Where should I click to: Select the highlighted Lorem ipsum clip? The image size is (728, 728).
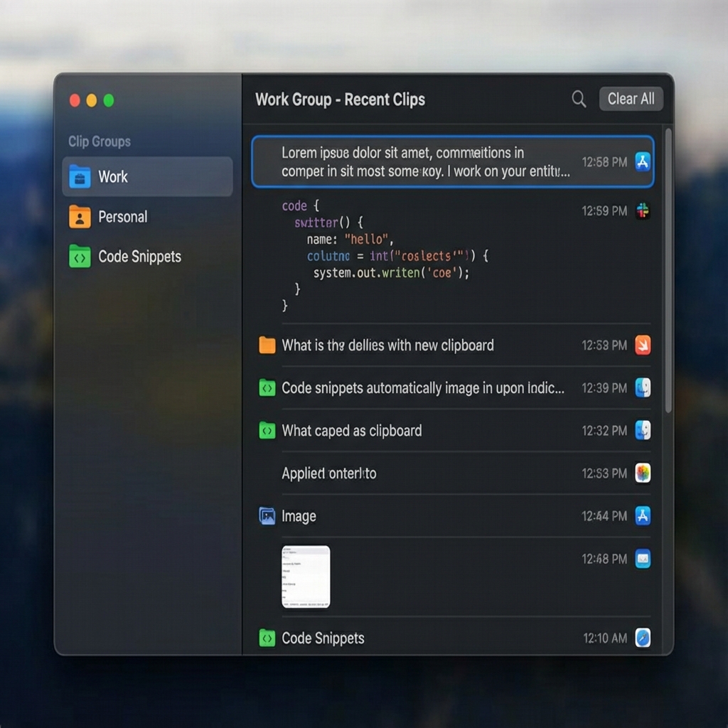[x=454, y=161]
